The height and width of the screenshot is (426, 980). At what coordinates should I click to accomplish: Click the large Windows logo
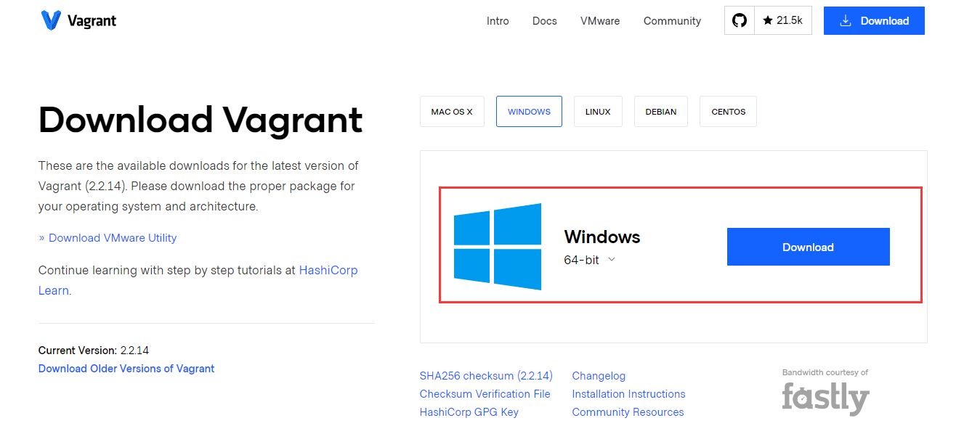498,247
